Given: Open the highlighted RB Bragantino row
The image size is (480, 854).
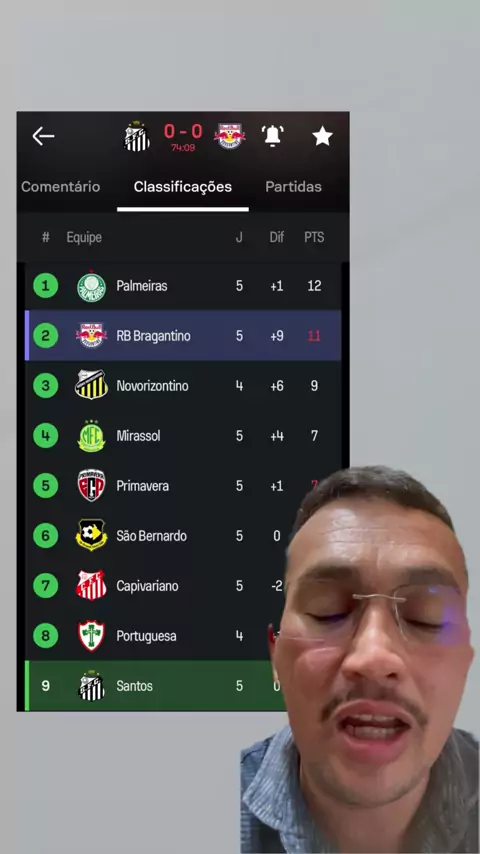Looking at the screenshot, I should 183,336.
